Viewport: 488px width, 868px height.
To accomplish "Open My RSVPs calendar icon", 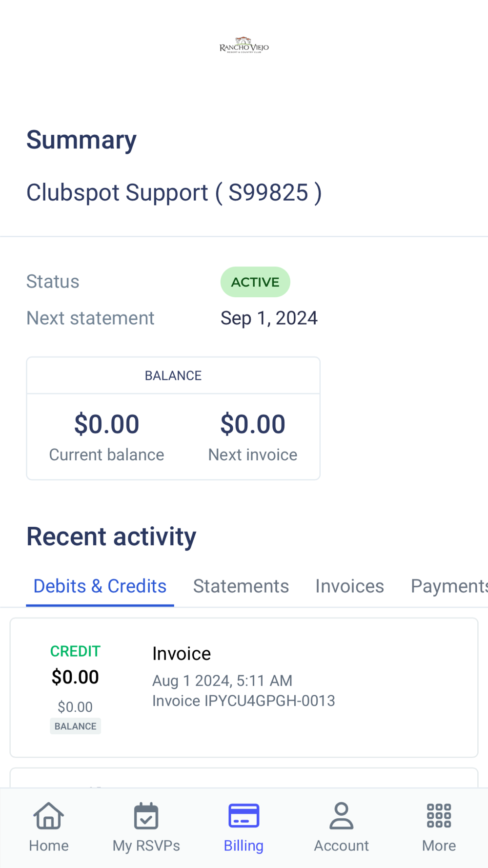I will pos(146,816).
